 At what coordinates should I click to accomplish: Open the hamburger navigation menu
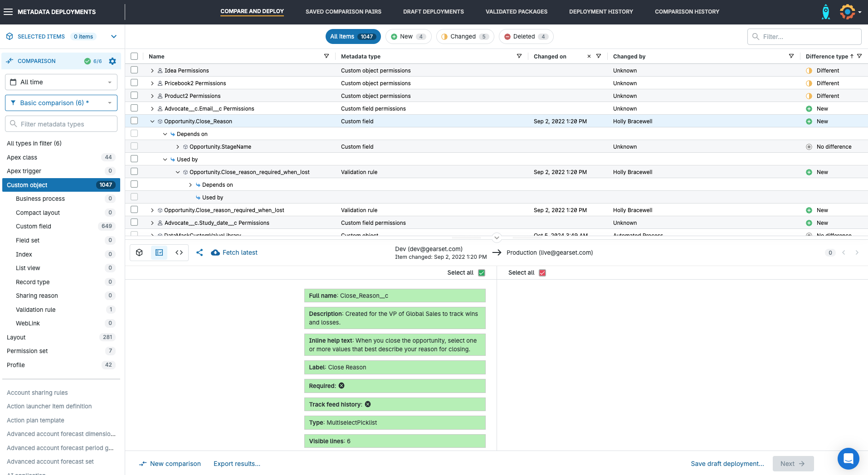[x=8, y=12]
